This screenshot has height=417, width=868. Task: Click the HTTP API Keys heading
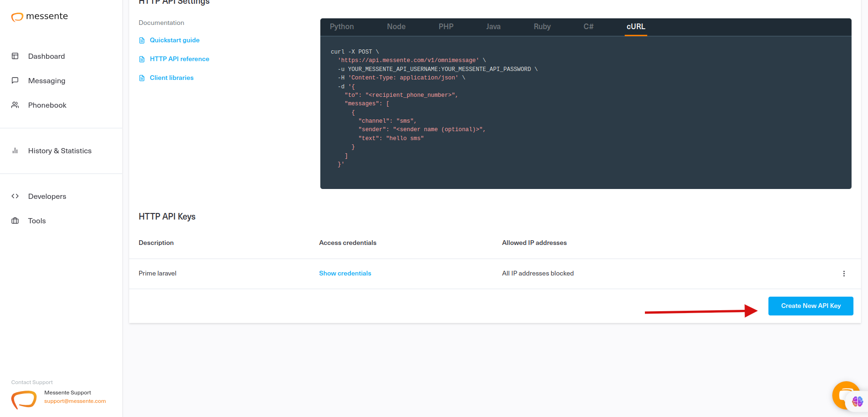[167, 217]
